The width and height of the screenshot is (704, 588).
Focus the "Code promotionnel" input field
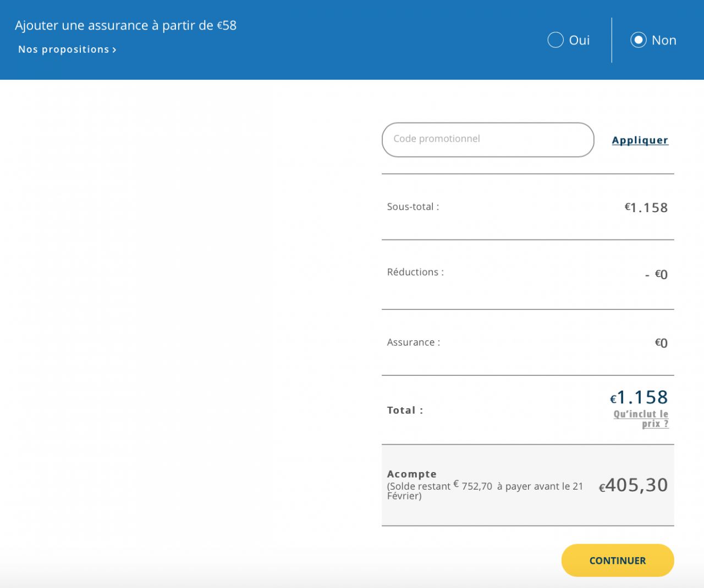point(487,140)
